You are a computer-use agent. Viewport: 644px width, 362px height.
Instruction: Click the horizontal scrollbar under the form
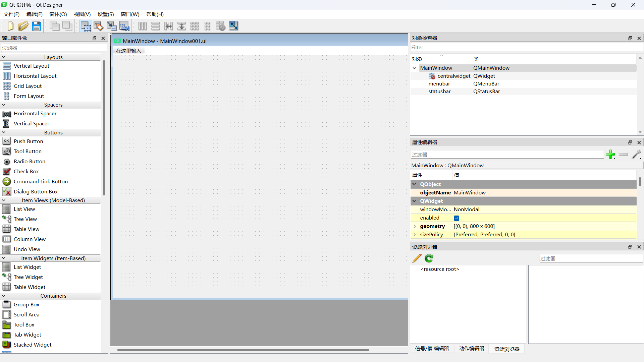click(x=243, y=350)
